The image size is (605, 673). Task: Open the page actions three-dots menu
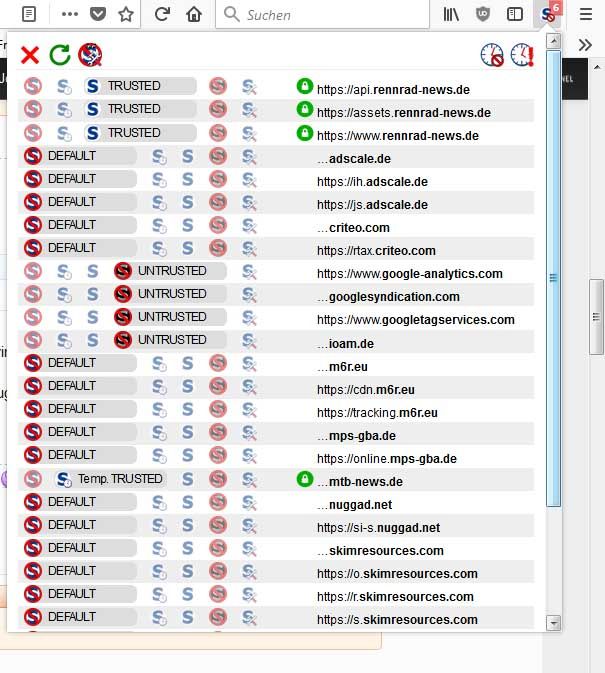[x=70, y=15]
